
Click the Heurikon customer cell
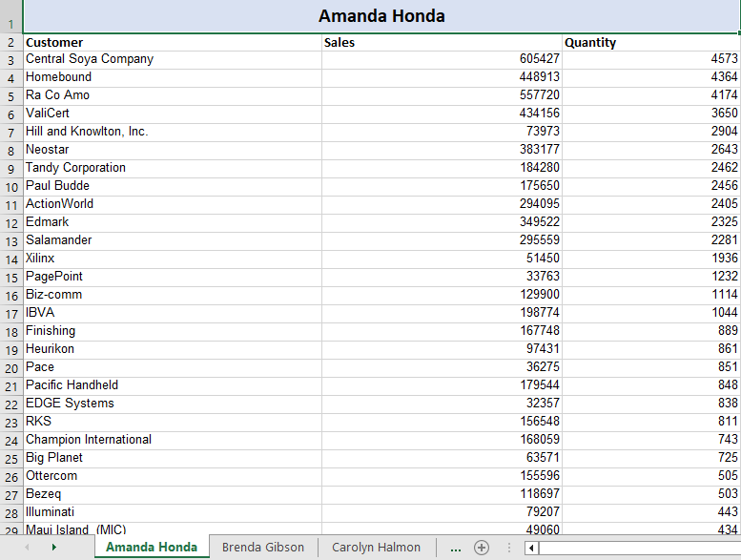tap(173, 350)
